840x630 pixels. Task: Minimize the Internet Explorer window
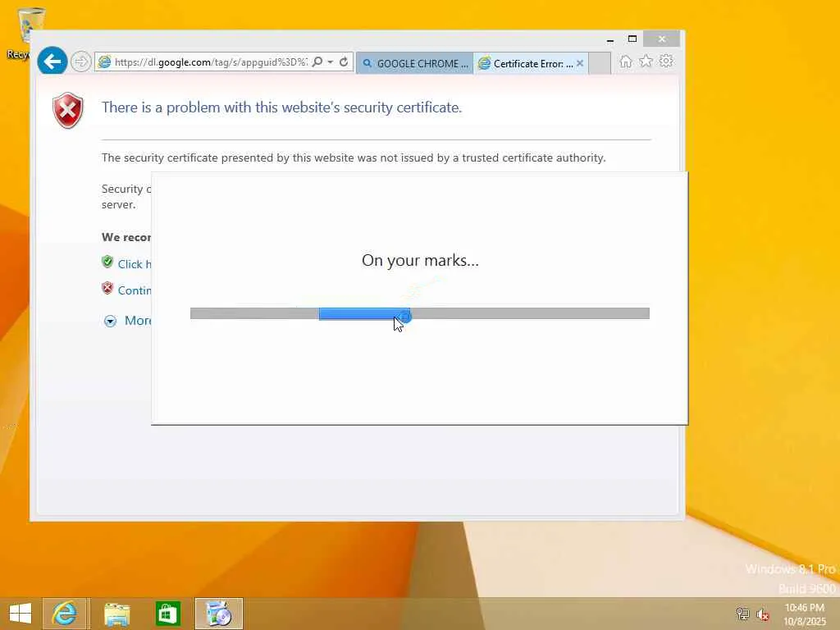click(x=610, y=39)
